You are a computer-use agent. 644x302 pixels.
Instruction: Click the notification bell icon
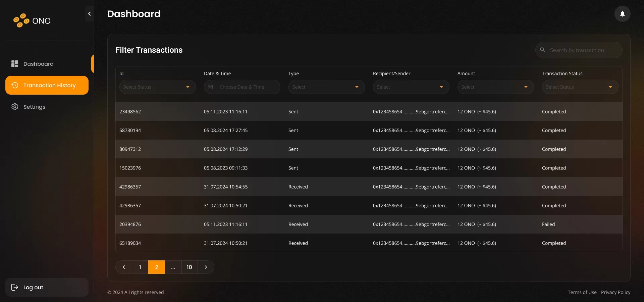point(622,14)
